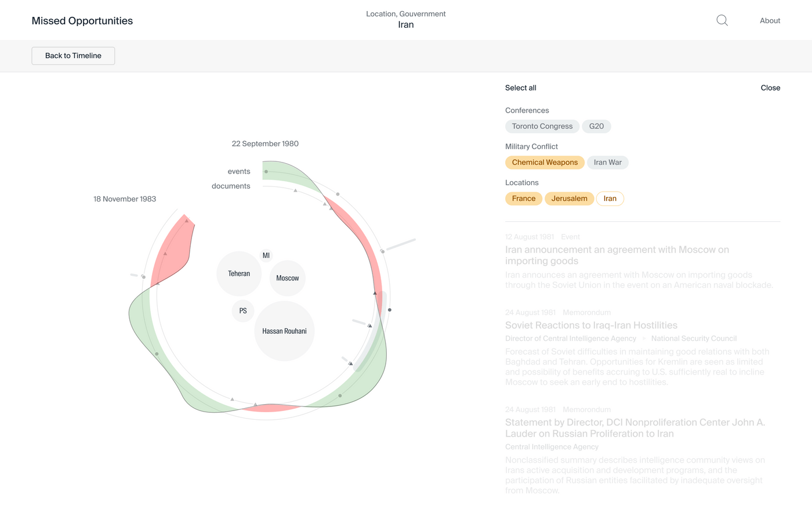Toggle the Toronto Congress tag
812x508 pixels.
542,126
